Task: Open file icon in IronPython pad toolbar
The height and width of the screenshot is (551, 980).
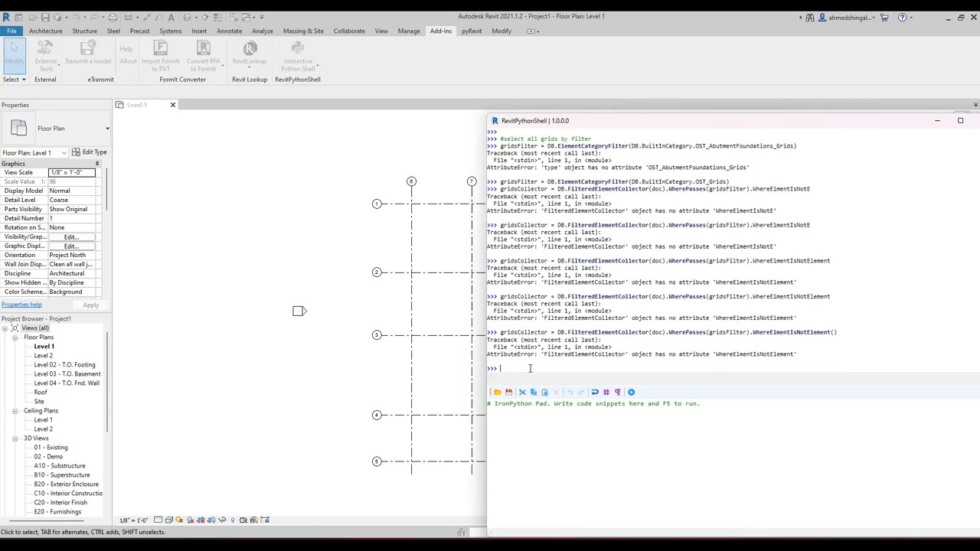Action: pos(497,392)
